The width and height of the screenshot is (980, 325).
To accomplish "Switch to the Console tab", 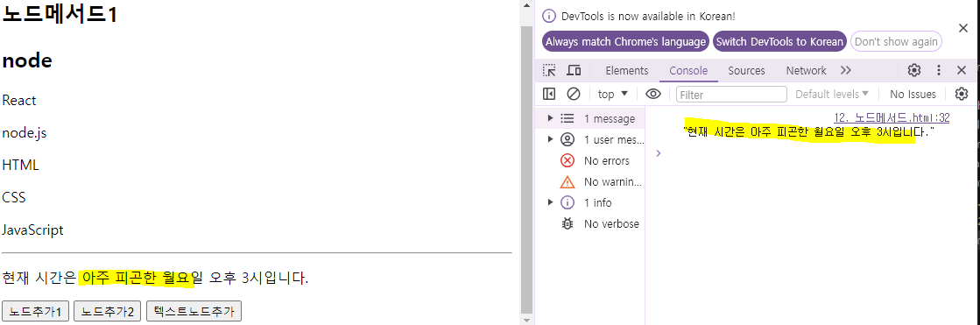I will (688, 71).
